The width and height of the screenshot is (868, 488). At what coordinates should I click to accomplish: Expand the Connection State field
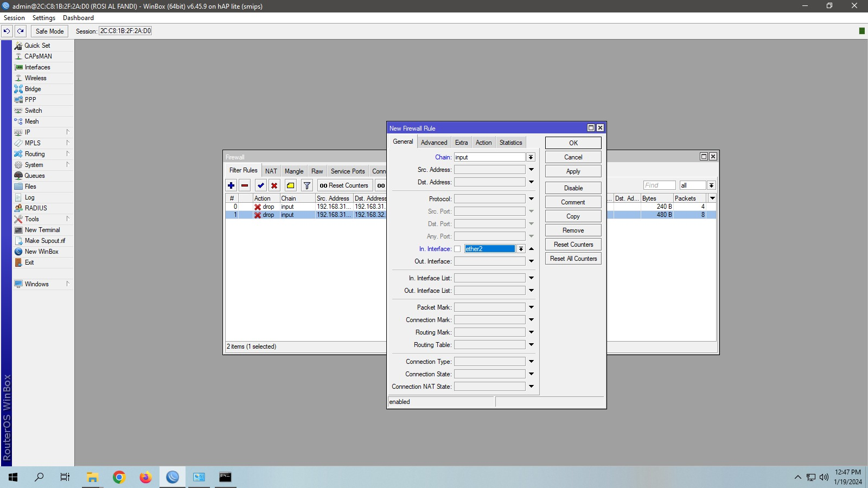[531, 374]
